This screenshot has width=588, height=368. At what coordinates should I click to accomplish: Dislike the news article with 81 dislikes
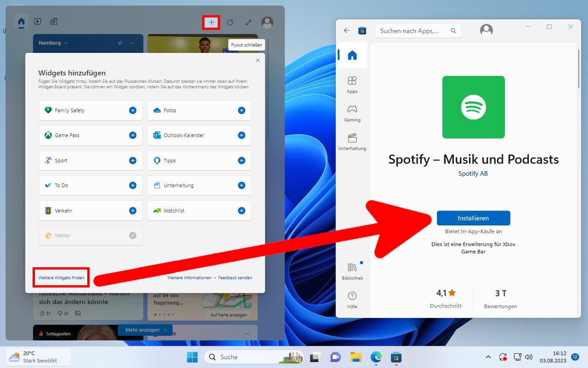[x=63, y=314]
